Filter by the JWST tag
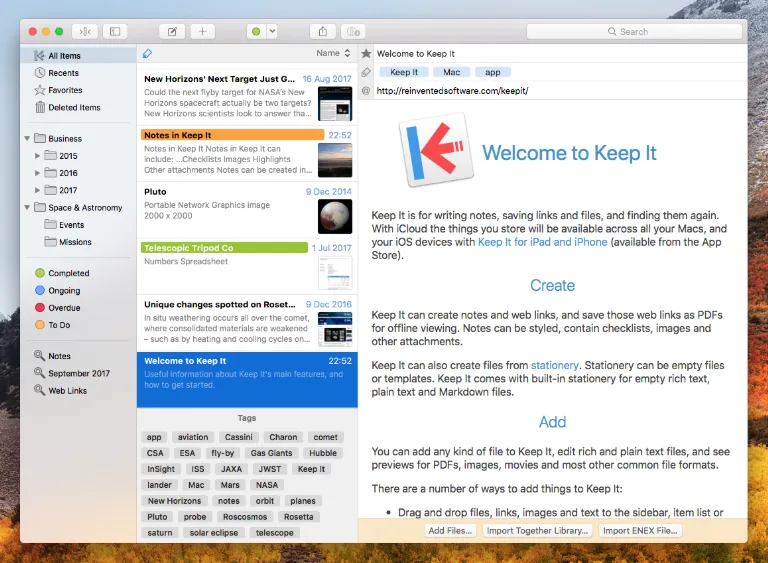The image size is (768, 563). click(x=269, y=469)
